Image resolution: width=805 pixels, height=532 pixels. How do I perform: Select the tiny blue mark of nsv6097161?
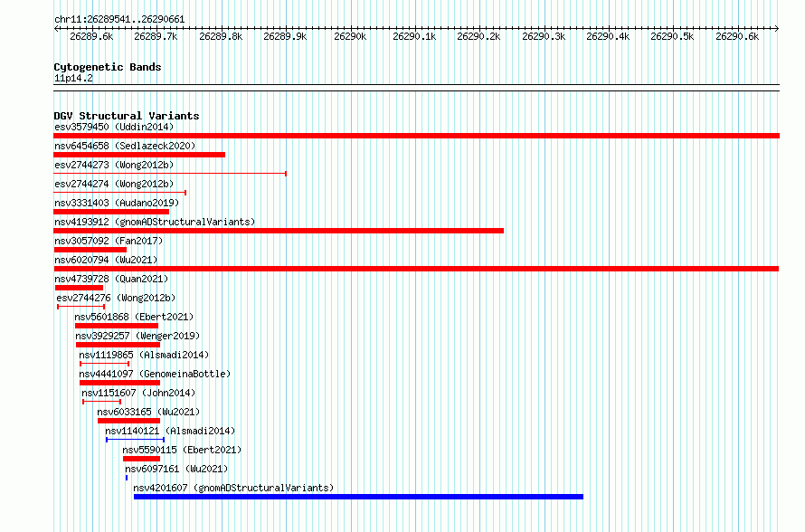coord(127,478)
